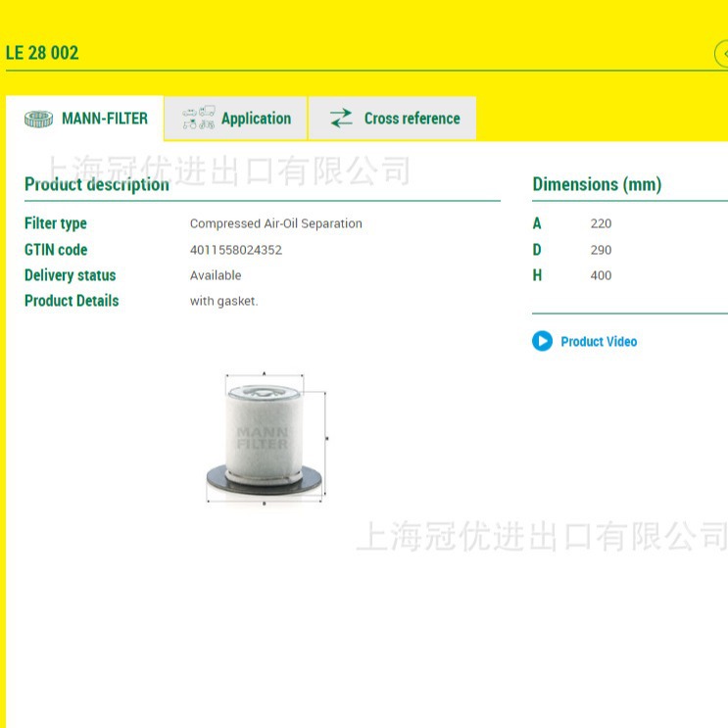This screenshot has height=728, width=728.
Task: Select GTIN code 4011558024352
Action: point(236,250)
